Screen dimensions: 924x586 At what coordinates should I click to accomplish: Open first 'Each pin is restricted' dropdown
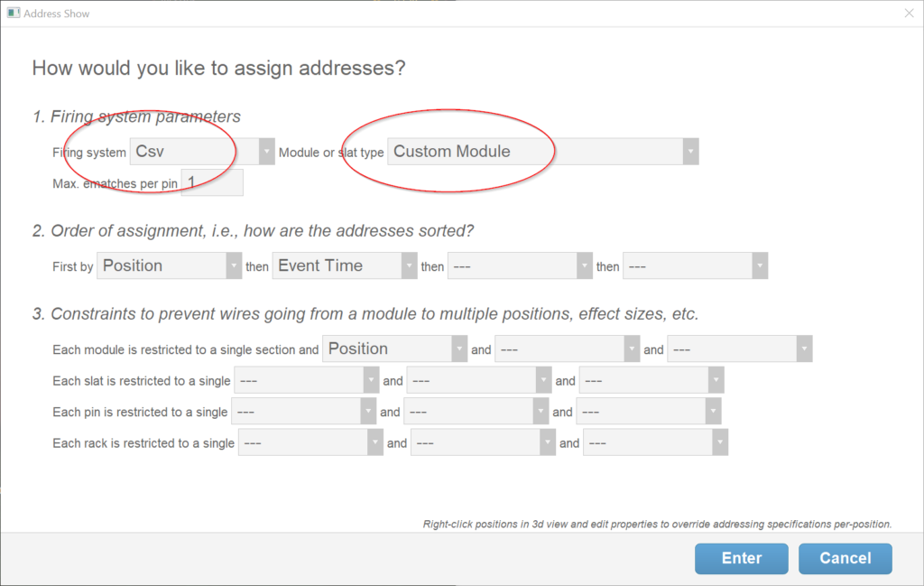coord(303,412)
